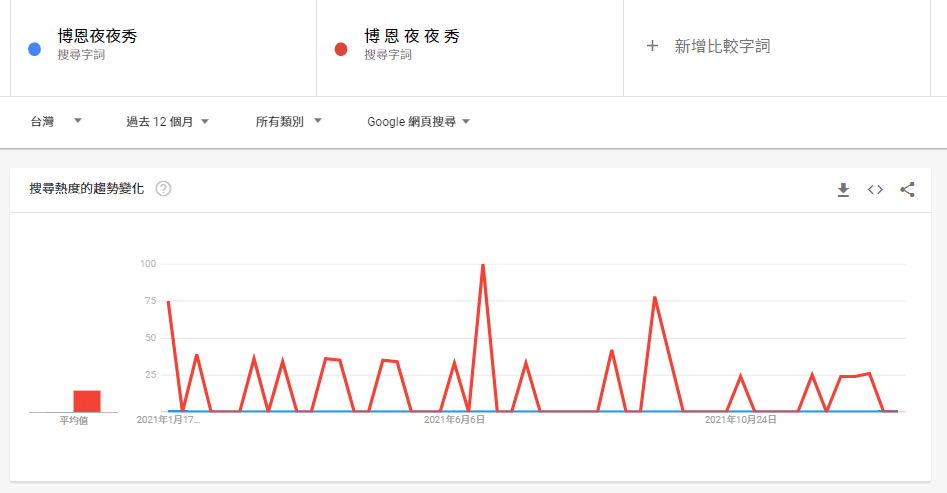Open the Google 網頁搜尋 search type dropdown

[x=418, y=121]
